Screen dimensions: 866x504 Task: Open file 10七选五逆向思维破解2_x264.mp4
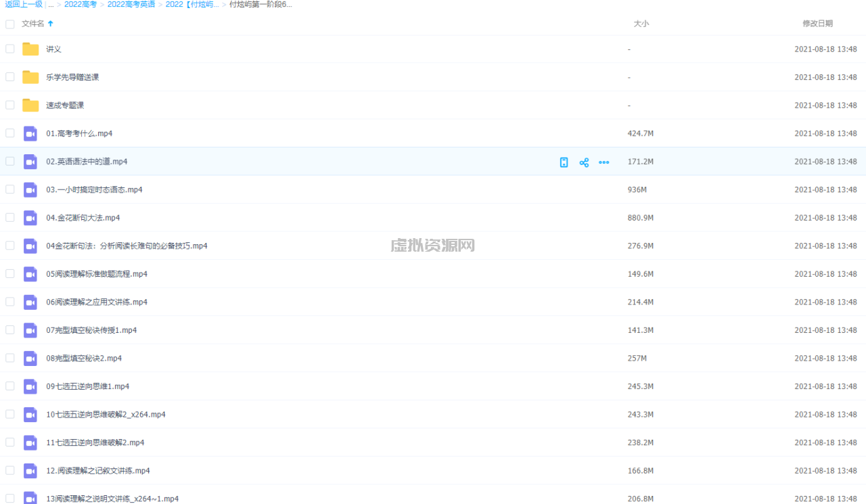(106, 415)
